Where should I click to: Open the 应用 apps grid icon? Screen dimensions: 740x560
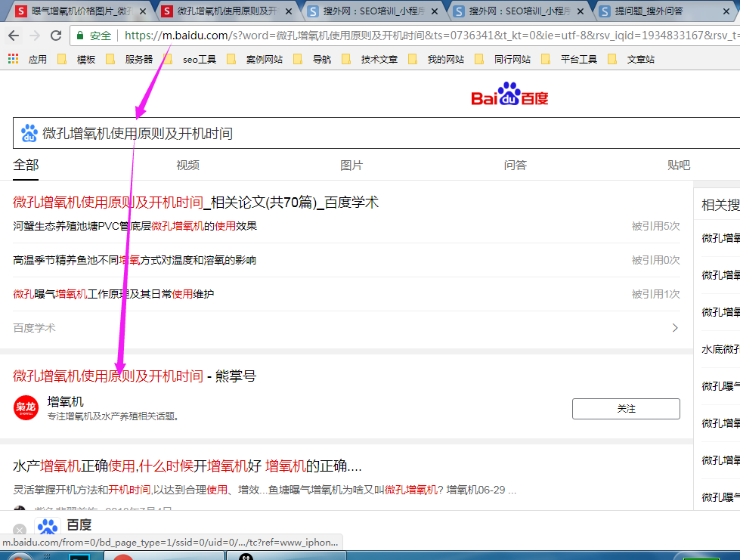click(x=13, y=59)
